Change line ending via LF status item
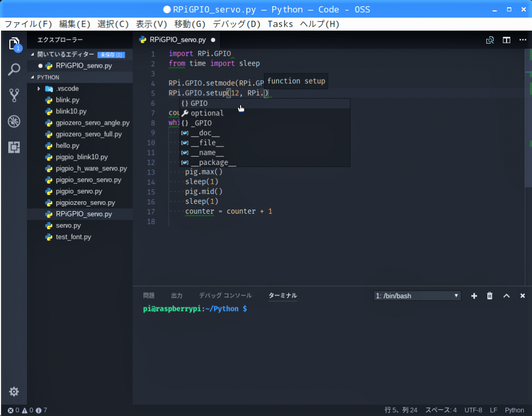Screen dimensions: 532x416 [x=494, y=410]
